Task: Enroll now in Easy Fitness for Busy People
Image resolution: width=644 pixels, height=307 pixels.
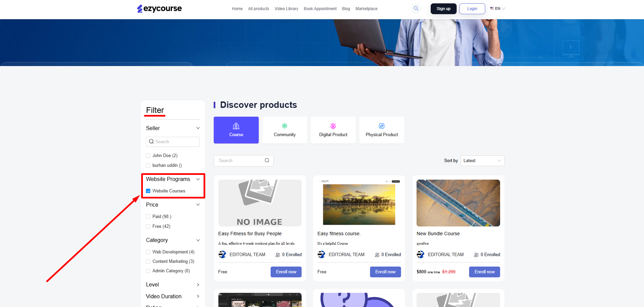Action: (286, 272)
